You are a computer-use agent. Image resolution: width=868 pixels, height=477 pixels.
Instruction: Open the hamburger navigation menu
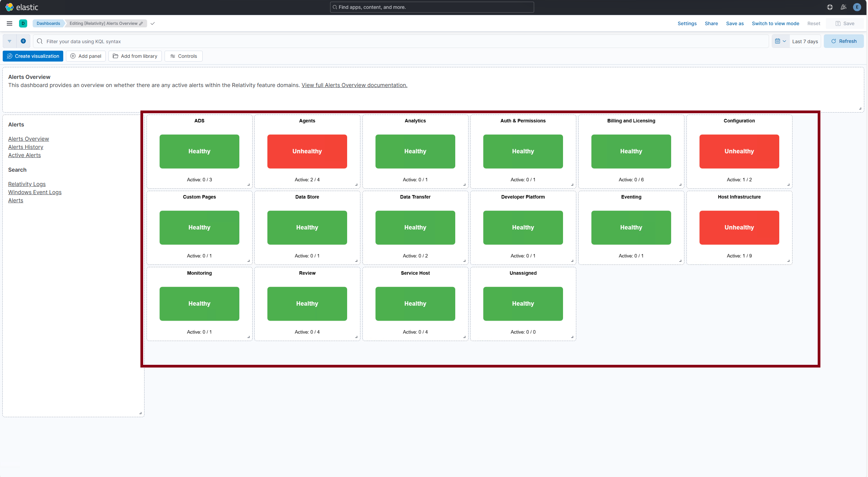[10, 23]
